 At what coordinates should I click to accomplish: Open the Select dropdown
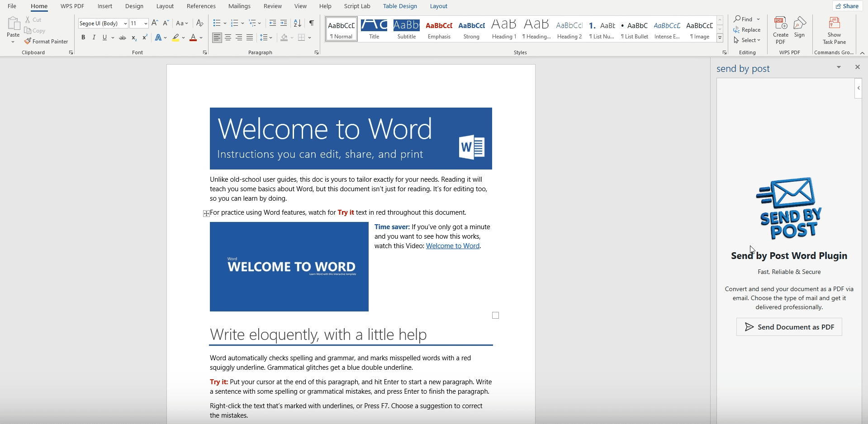click(x=747, y=40)
